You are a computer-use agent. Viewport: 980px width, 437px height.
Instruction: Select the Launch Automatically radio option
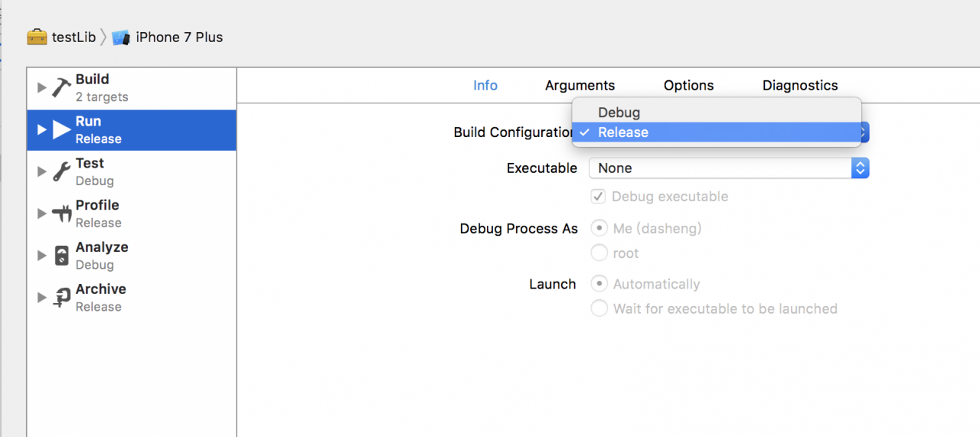(599, 284)
